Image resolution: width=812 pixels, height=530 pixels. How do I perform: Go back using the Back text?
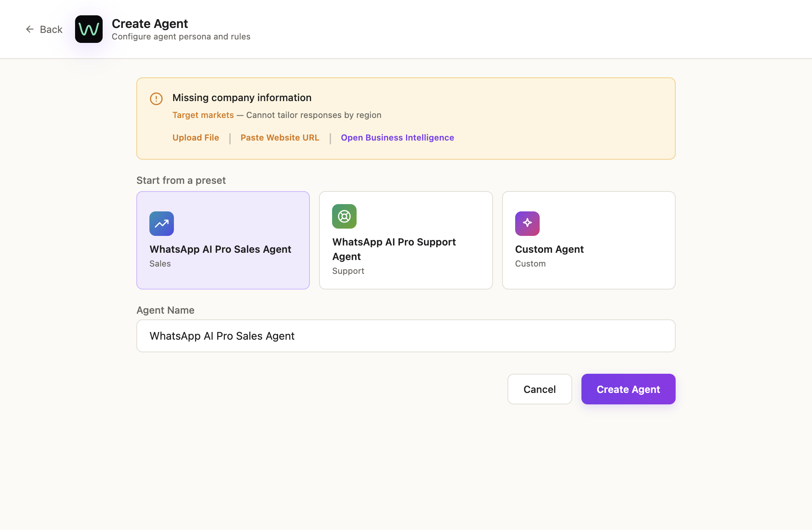51,29
